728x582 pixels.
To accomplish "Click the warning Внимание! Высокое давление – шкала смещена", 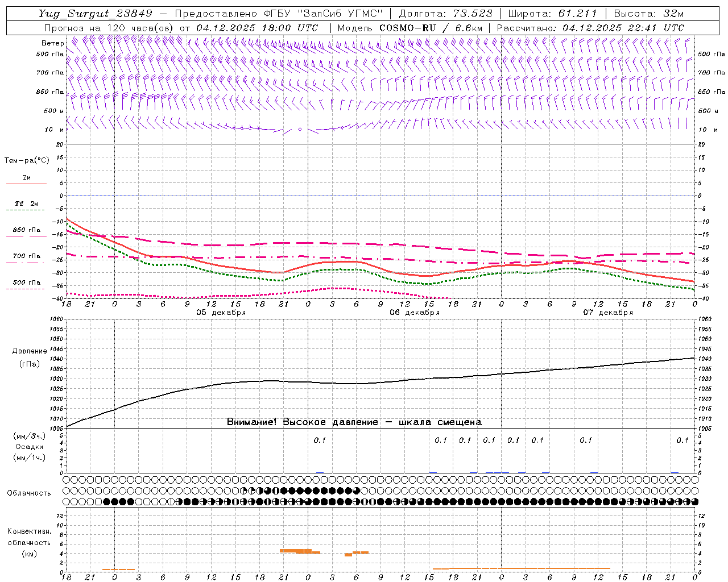I will (354, 422).
